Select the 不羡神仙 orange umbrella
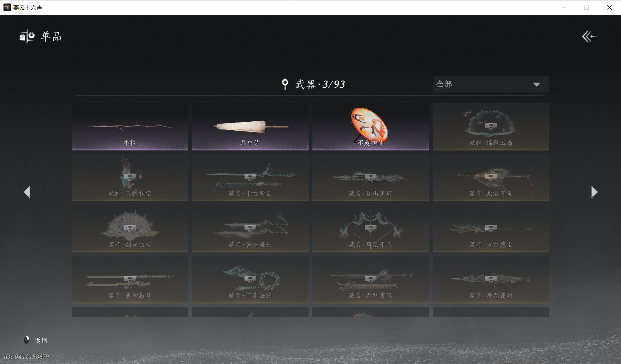The image size is (621, 364). click(x=371, y=127)
